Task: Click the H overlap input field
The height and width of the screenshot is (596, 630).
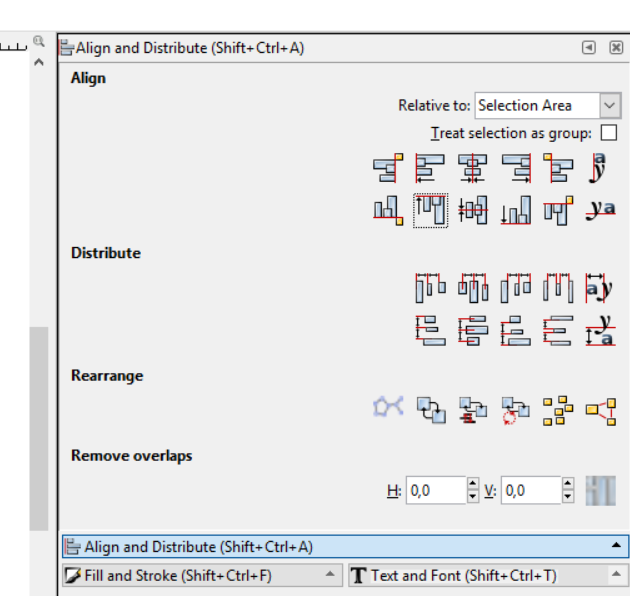Action: pos(436,490)
